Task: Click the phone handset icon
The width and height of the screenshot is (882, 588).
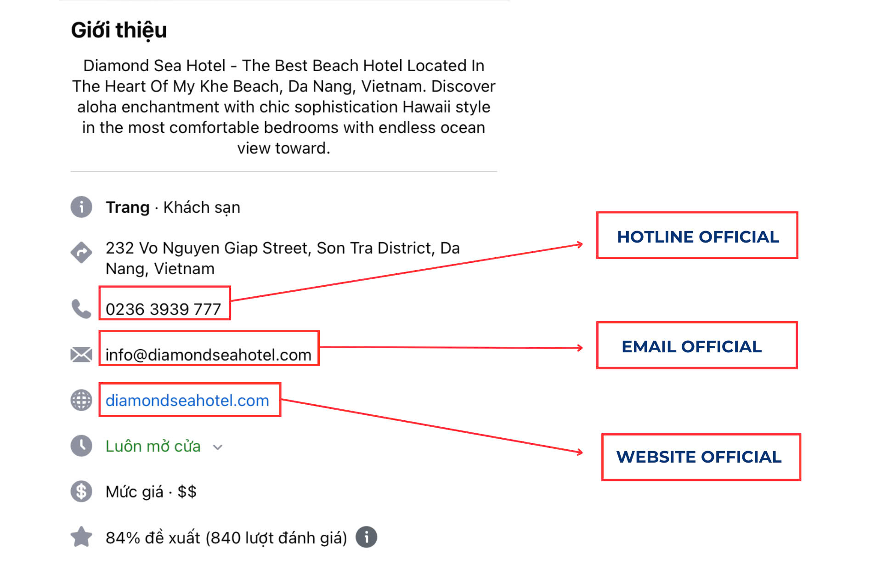Action: coord(81,309)
